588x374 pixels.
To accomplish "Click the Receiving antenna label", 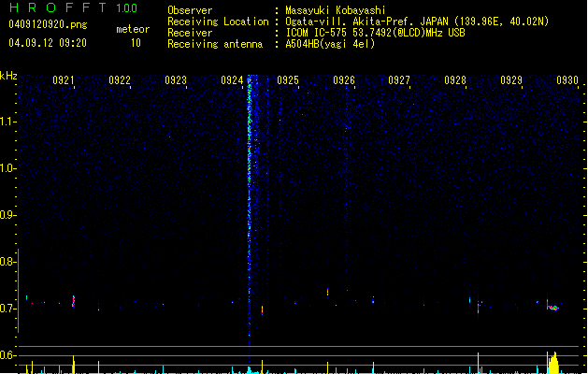I will click(x=215, y=44).
